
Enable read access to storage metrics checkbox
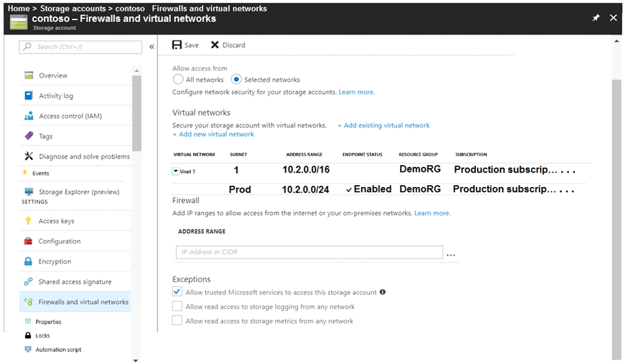coord(177,321)
